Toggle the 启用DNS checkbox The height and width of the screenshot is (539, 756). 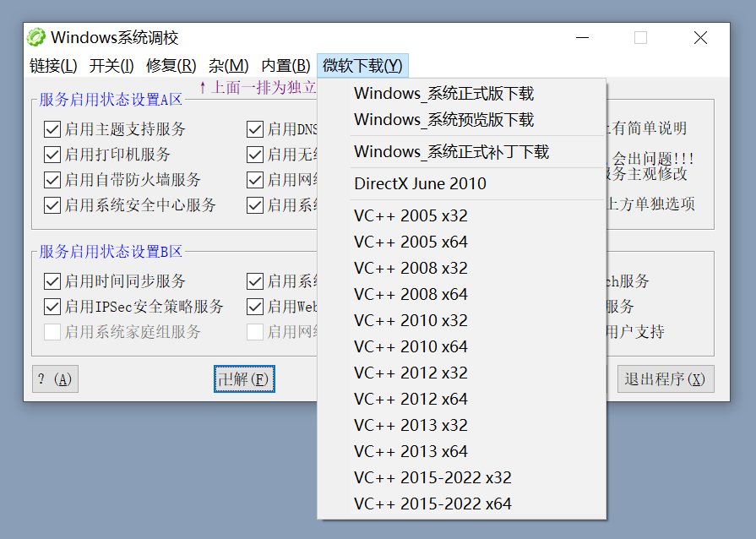coord(254,129)
